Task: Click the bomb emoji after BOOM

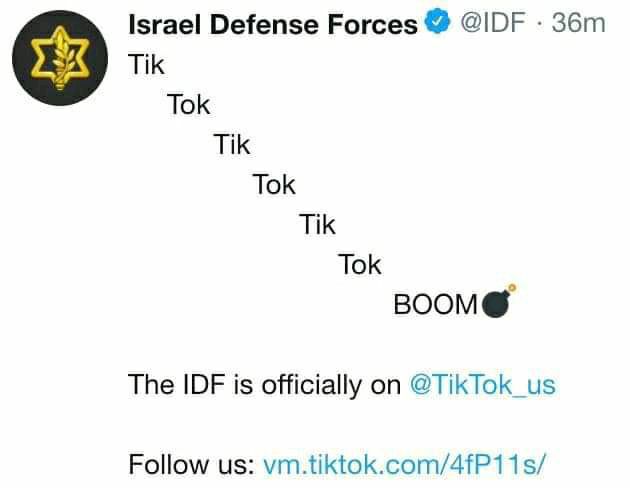Action: pyautogui.click(x=498, y=301)
